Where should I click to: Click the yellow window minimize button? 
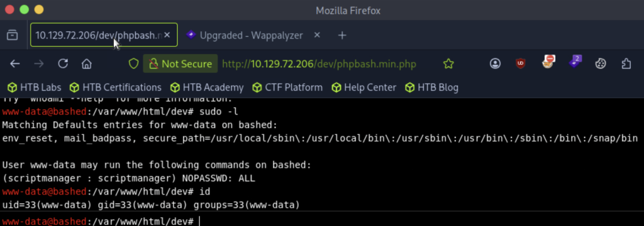coord(38,9)
